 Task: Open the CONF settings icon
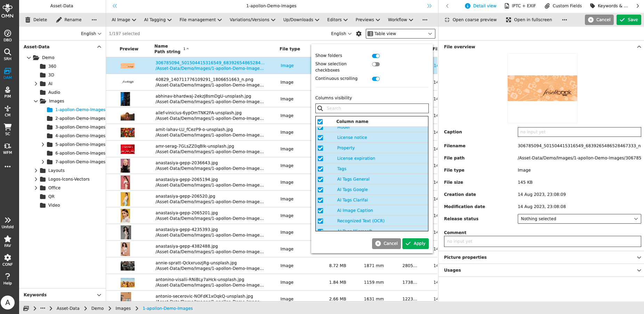8,260
